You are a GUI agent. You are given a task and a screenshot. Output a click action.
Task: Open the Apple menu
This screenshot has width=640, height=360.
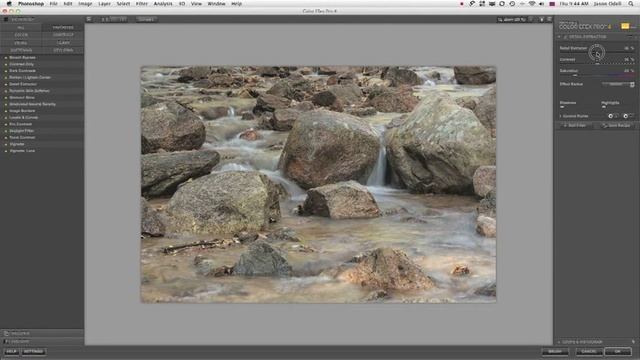[9, 4]
